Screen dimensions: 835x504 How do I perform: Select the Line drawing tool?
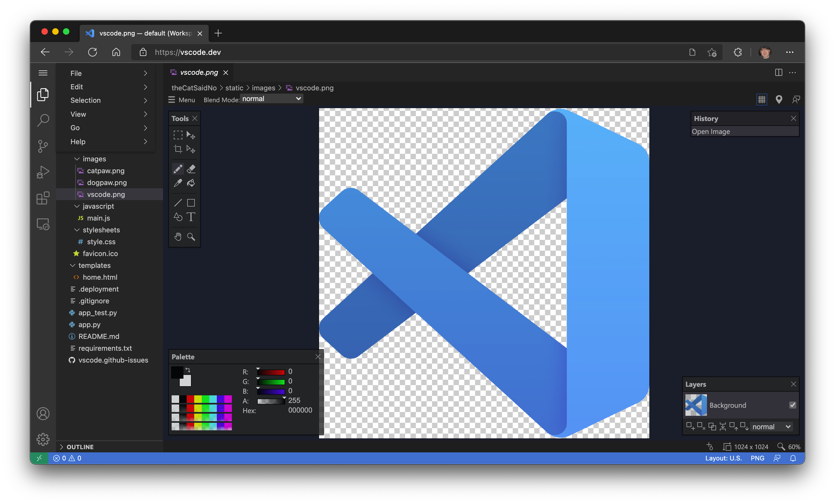(178, 203)
